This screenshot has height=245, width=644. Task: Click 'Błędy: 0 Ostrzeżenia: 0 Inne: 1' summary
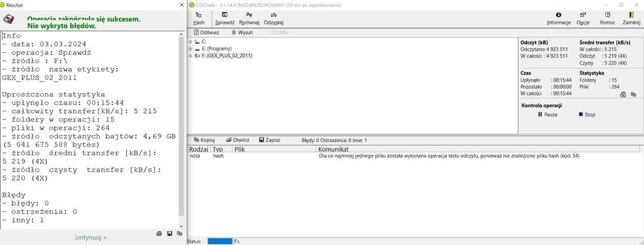coord(334,140)
